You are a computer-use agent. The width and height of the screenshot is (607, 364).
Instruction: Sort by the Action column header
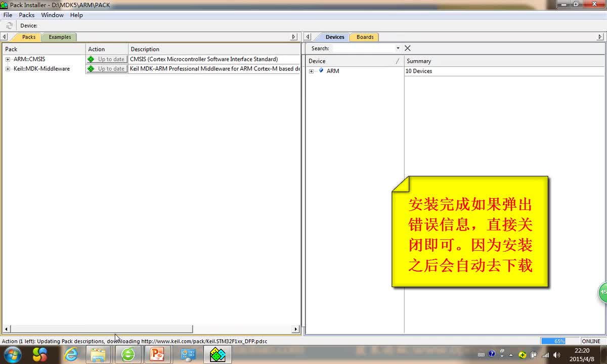coord(107,49)
